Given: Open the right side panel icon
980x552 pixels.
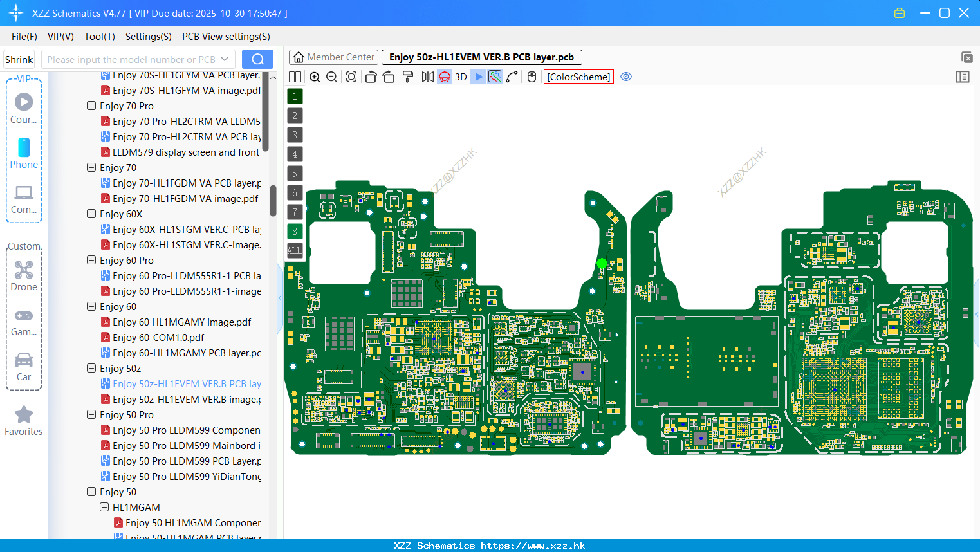Looking at the screenshot, I should coord(963,77).
